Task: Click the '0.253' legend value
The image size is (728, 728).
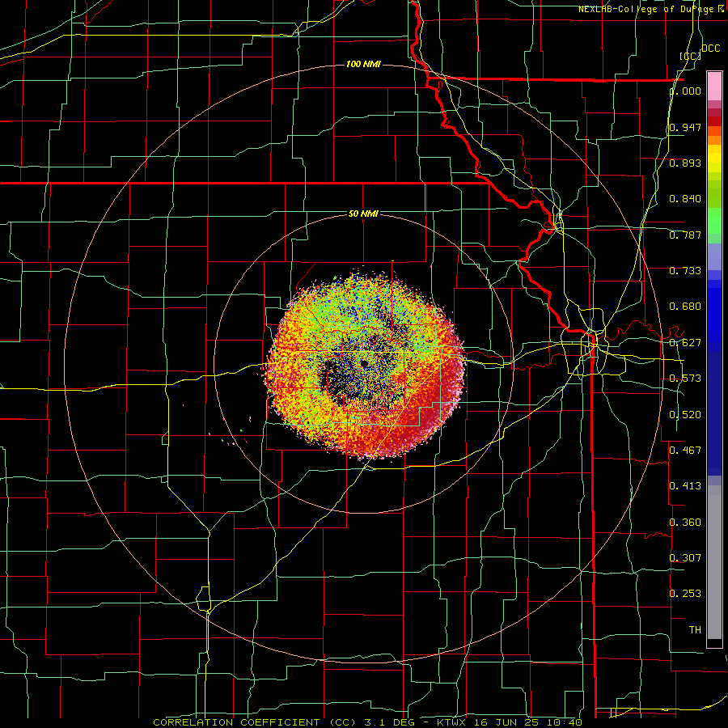Action: [x=685, y=594]
